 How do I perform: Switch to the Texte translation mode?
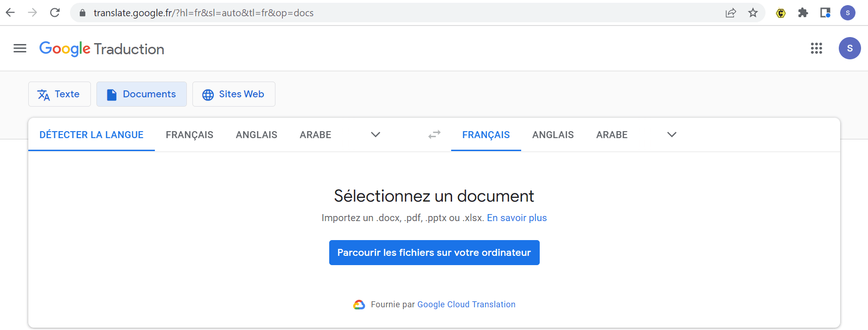pyautogui.click(x=59, y=94)
